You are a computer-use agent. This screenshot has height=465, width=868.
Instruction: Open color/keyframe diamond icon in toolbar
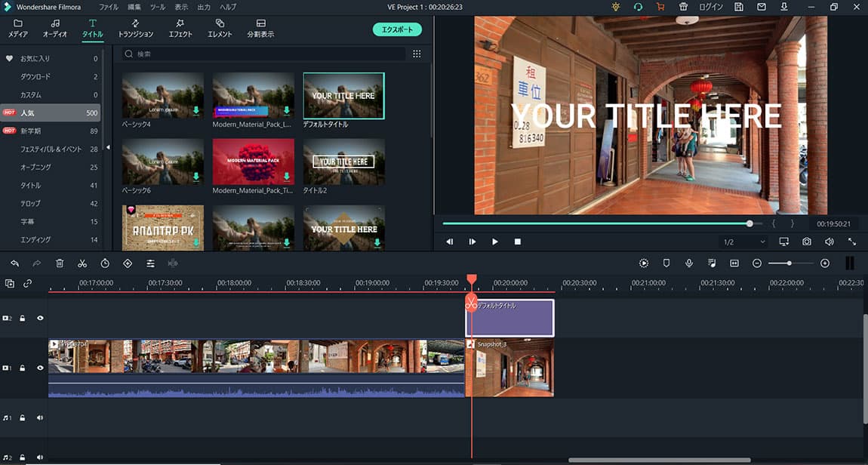click(128, 263)
